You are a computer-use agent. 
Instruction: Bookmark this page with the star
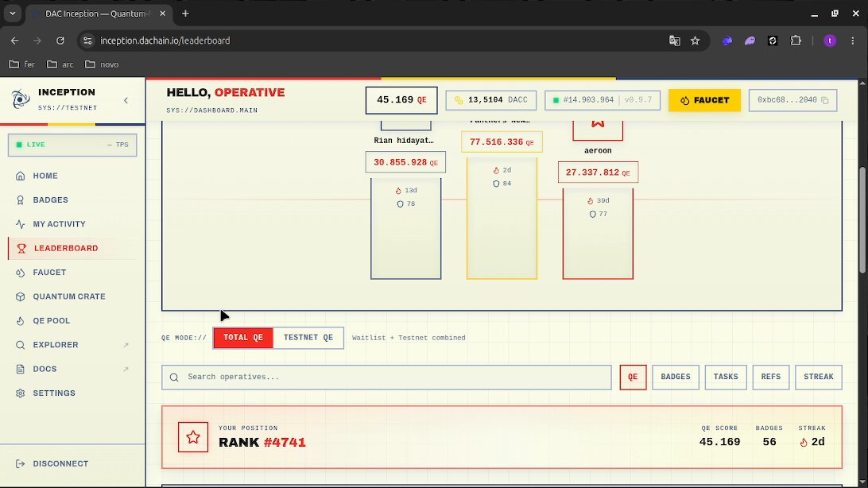(696, 41)
